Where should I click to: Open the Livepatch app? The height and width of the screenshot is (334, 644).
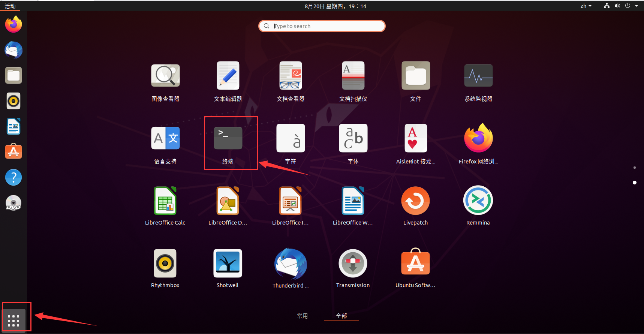click(416, 201)
